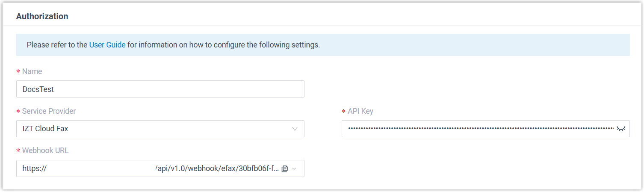Click the API Key label

point(360,111)
